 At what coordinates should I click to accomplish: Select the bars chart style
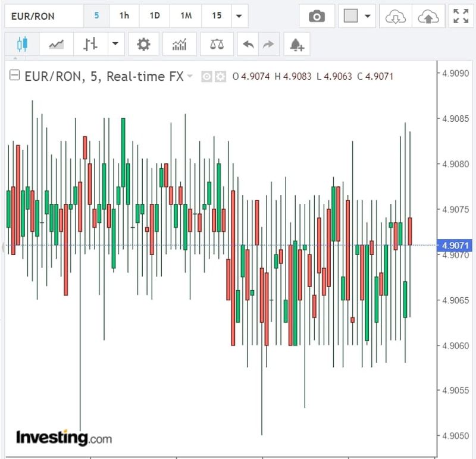[x=91, y=44]
